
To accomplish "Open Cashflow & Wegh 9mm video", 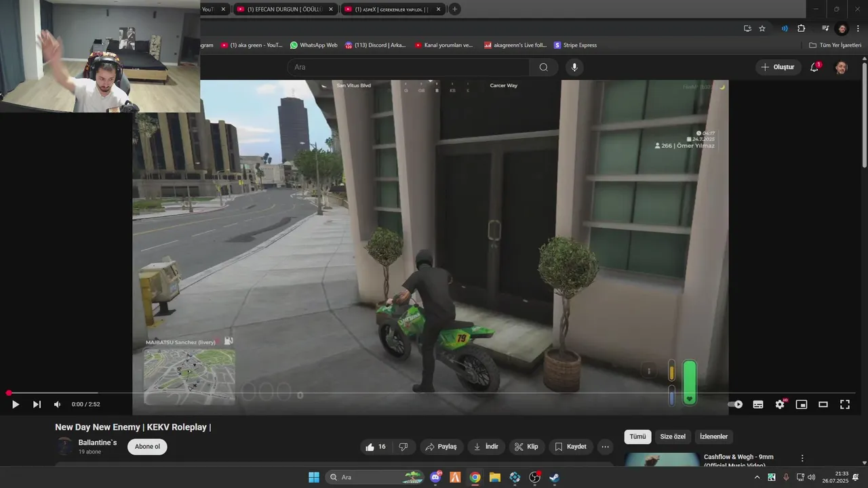I will point(738,460).
